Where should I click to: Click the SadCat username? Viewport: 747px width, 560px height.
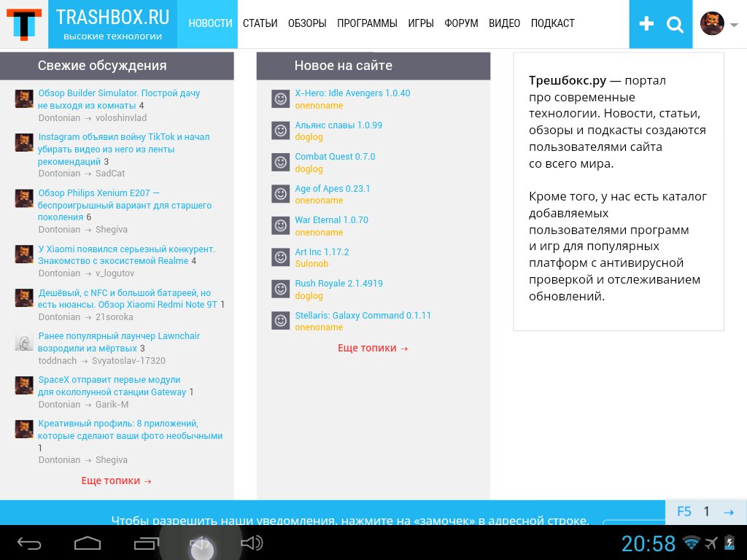[110, 174]
